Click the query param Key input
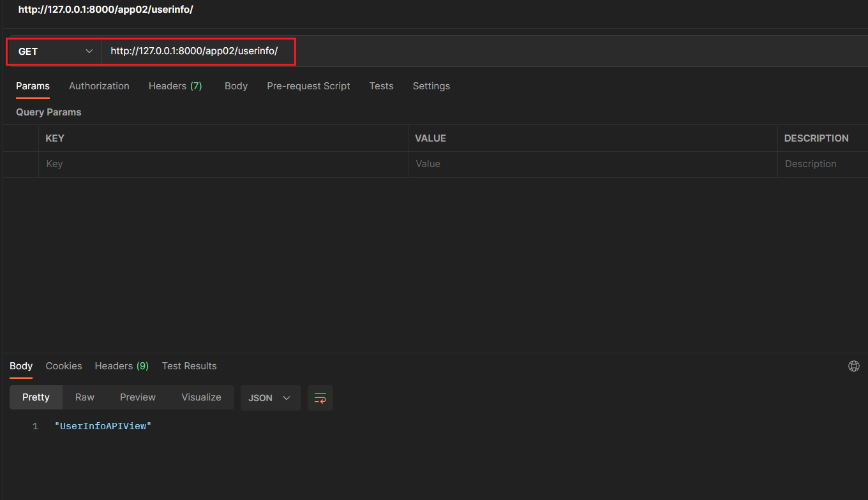 tap(223, 164)
